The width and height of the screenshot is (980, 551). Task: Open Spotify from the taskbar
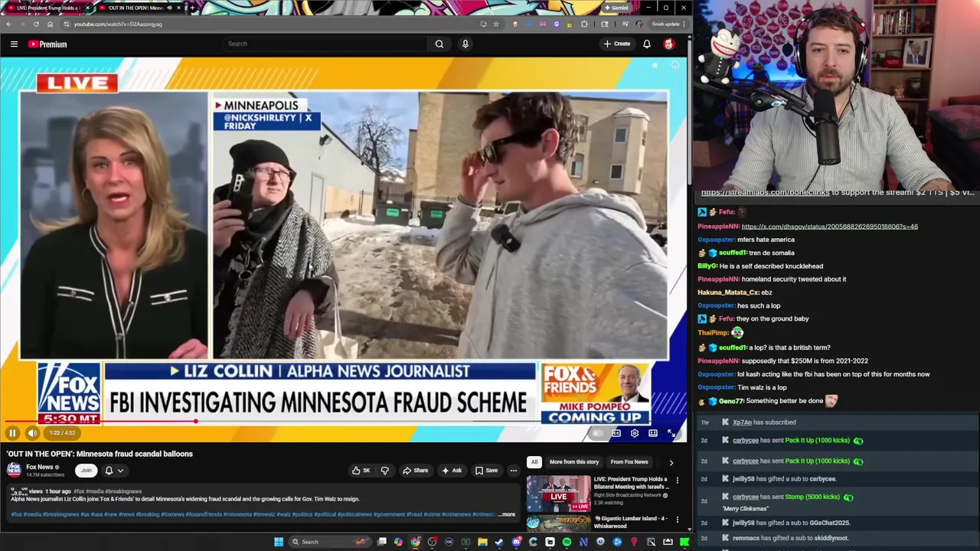(x=567, y=542)
